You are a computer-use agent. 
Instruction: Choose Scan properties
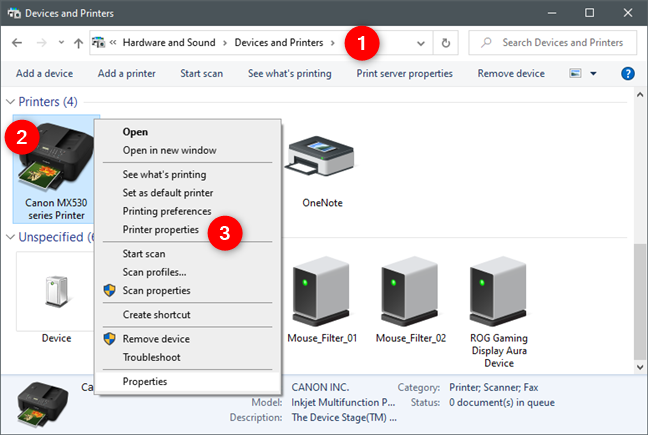[188, 290]
